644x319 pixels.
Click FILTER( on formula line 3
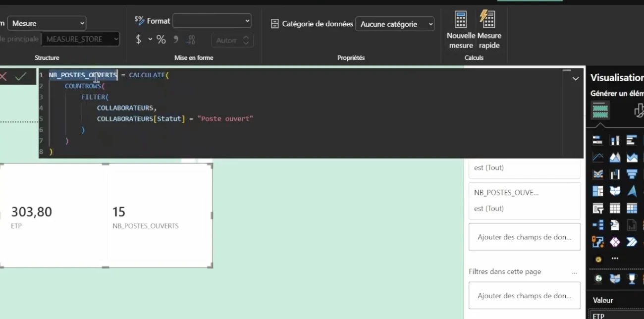tap(95, 97)
